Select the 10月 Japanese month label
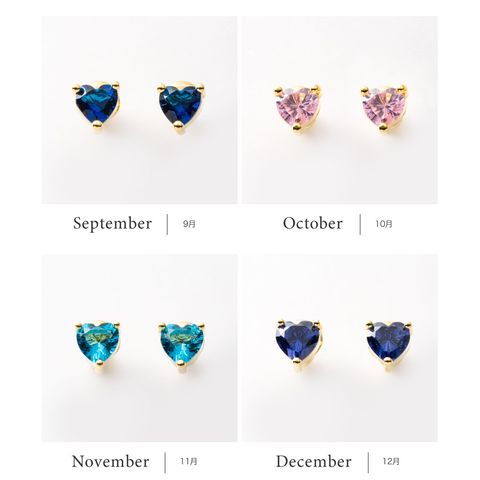Screen dimensions: 480x480 coord(384,224)
